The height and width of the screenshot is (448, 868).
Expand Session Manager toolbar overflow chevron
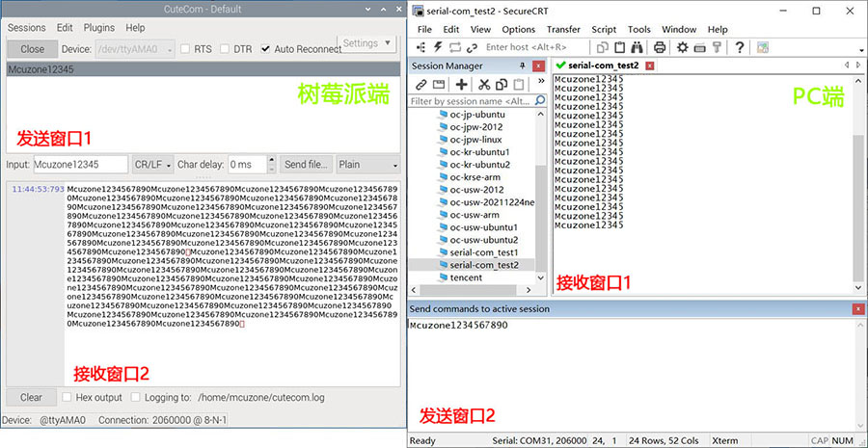[541, 82]
